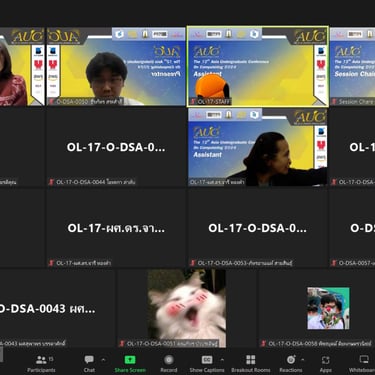The height and width of the screenshot is (375, 375).
Task: Click muted mic icon on OL-17-STAFF label
Action: tap(193, 101)
